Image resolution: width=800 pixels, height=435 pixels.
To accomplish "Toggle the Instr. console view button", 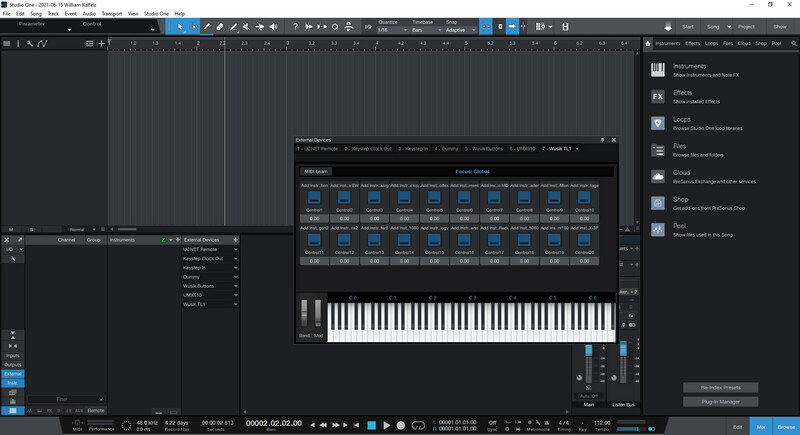I will [12, 383].
